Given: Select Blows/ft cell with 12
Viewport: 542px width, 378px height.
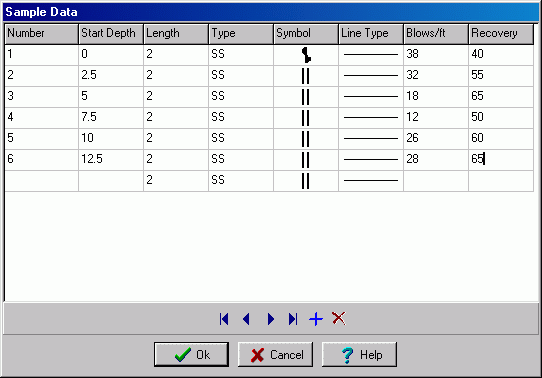Looking at the screenshot, I should pyautogui.click(x=436, y=118).
